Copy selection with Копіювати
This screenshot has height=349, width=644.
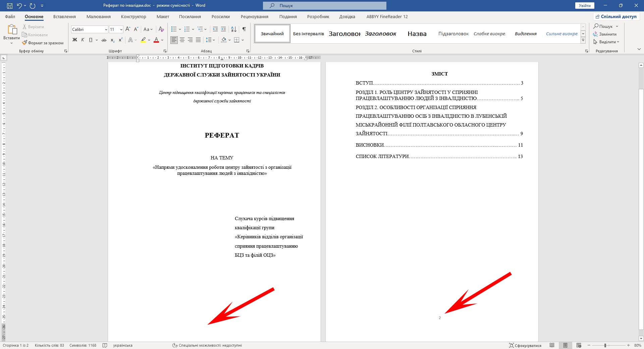(35, 35)
